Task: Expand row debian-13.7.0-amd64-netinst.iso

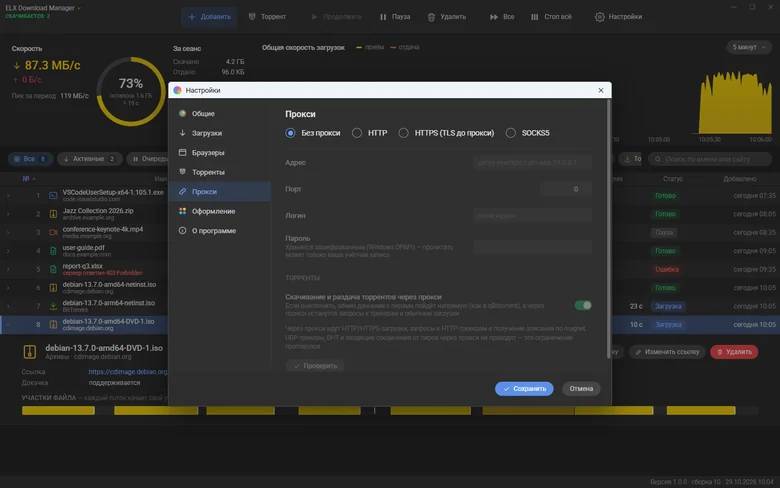Action: tap(8, 288)
